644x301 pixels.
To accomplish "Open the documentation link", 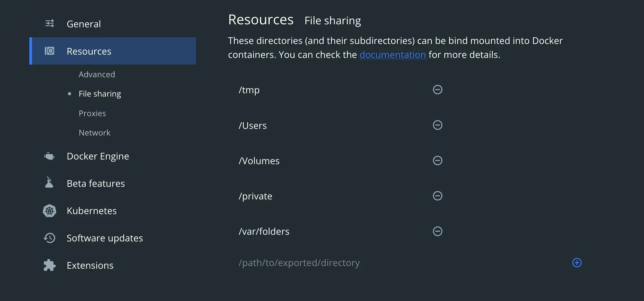I will point(392,55).
